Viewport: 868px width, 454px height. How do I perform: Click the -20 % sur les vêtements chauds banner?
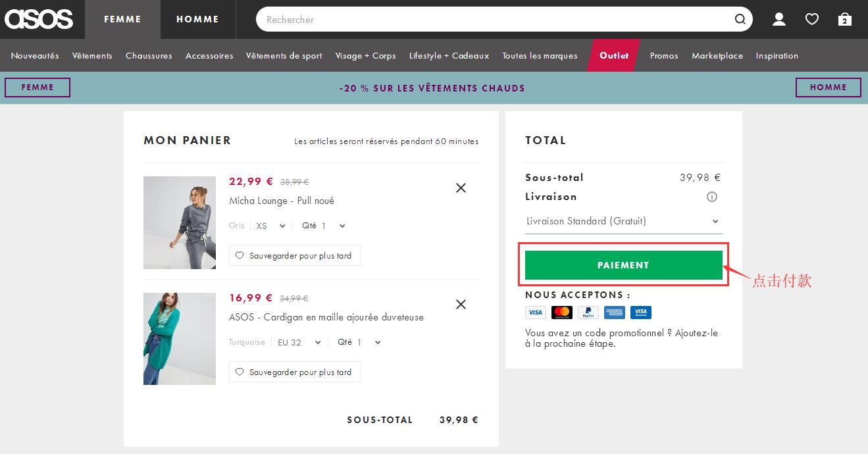pos(432,88)
